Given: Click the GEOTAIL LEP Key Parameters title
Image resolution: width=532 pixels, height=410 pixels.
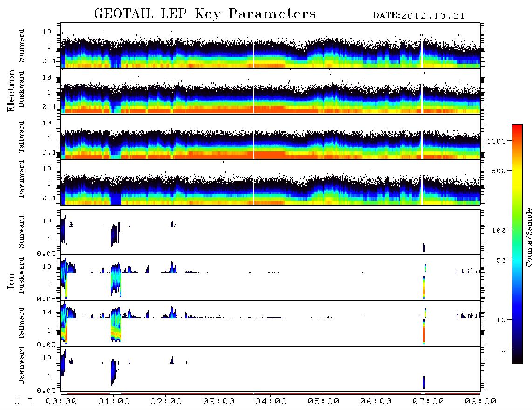Looking at the screenshot, I should (x=205, y=14).
